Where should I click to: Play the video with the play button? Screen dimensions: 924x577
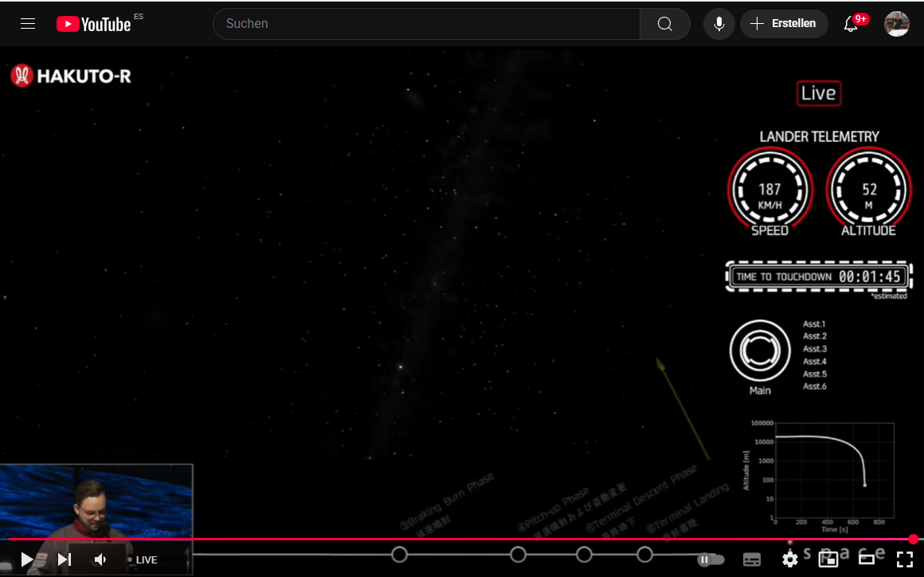(26, 559)
